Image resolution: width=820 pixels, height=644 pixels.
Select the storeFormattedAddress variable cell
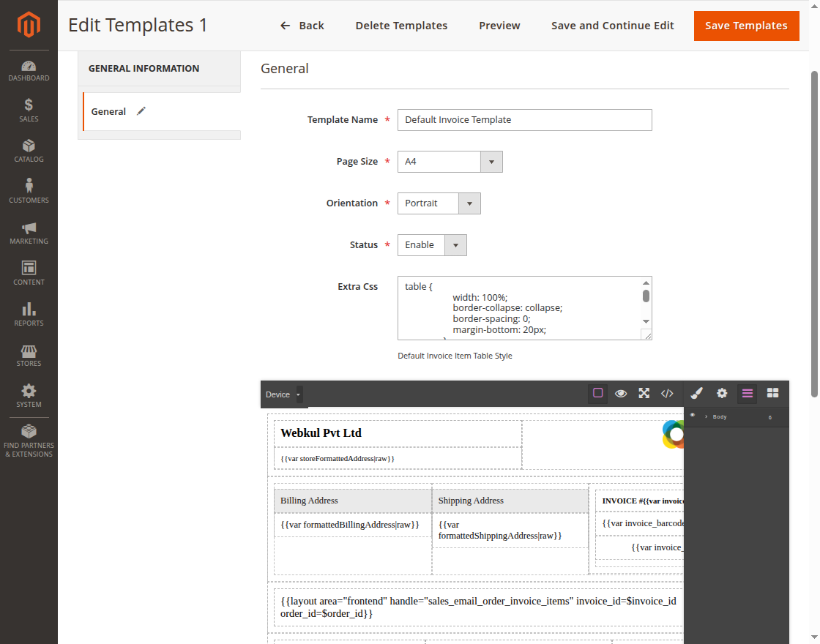[398, 458]
